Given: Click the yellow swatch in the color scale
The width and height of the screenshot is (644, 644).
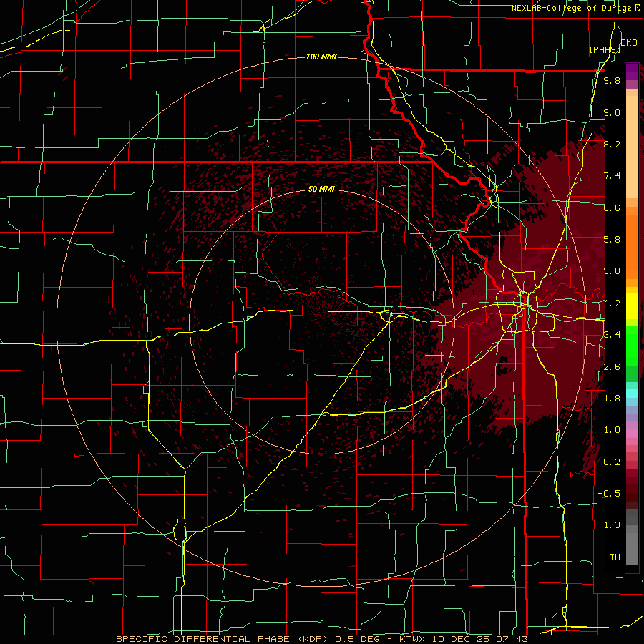Looking at the screenshot, I should tap(632, 306).
